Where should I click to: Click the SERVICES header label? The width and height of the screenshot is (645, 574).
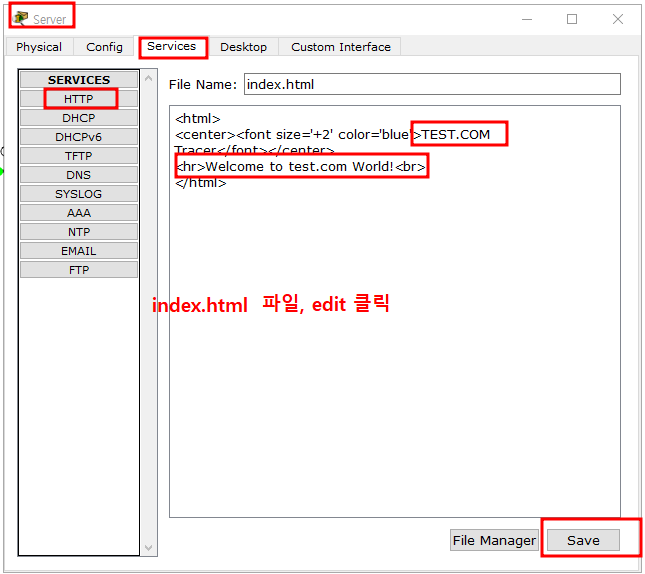click(79, 79)
